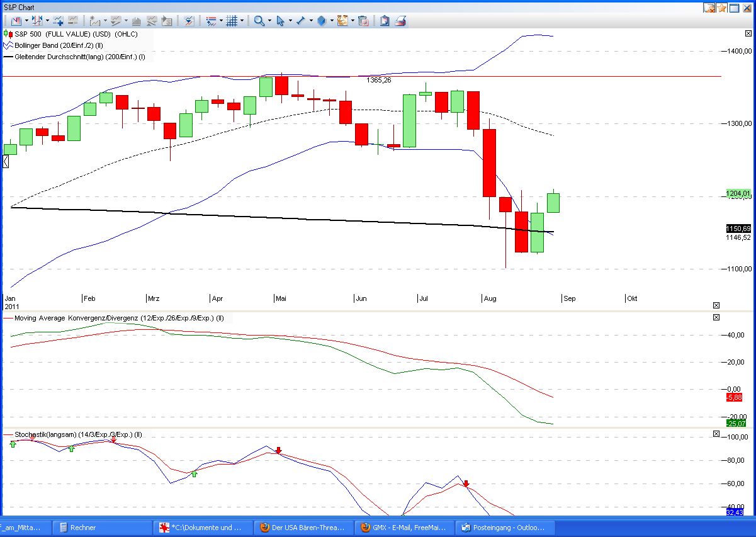Open Rechner in the taskbar

click(x=101, y=528)
